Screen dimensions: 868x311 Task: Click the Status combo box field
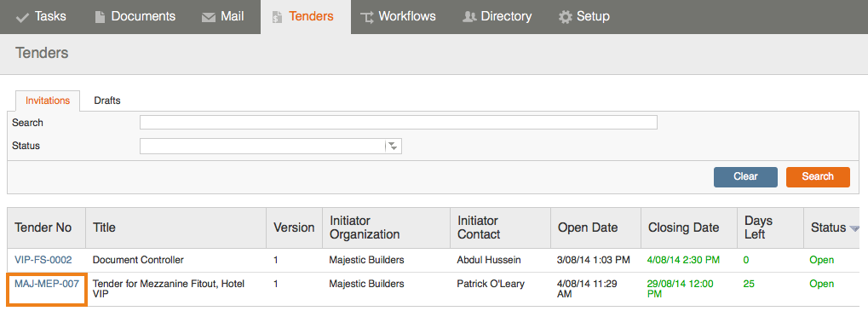(x=270, y=146)
